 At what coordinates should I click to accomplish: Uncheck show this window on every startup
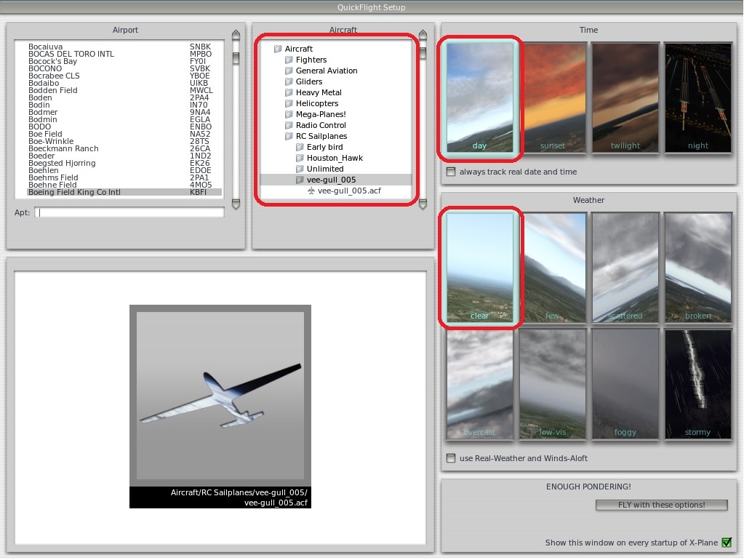[x=726, y=543]
